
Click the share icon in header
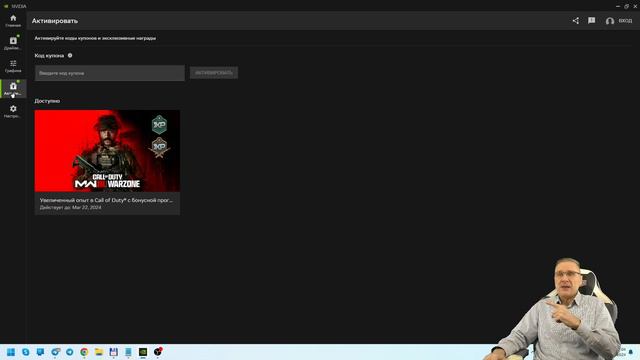576,20
